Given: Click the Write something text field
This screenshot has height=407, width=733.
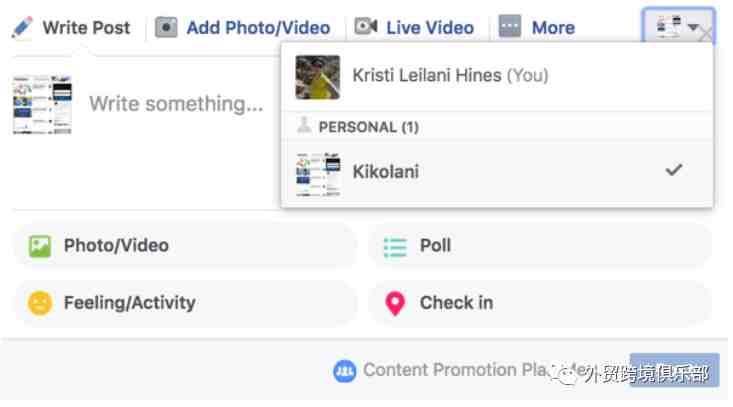Looking at the screenshot, I should coord(176,104).
